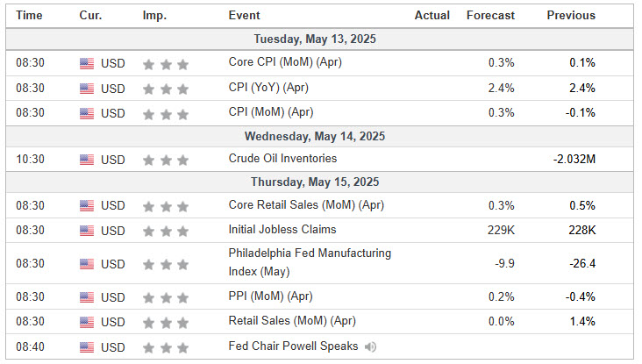Open the CPI (YoY) (Apr) event link
The image size is (642, 364).
pos(268,88)
